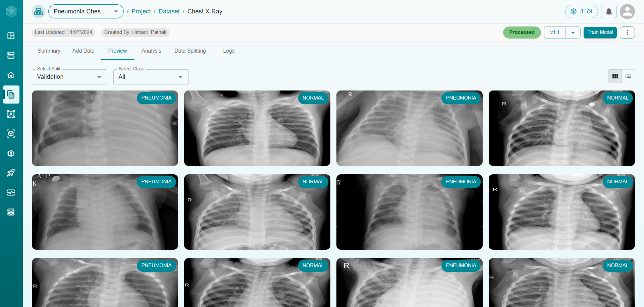Click the Created By: Himadri Pathak chip
The height and width of the screenshot is (307, 644).
(135, 33)
